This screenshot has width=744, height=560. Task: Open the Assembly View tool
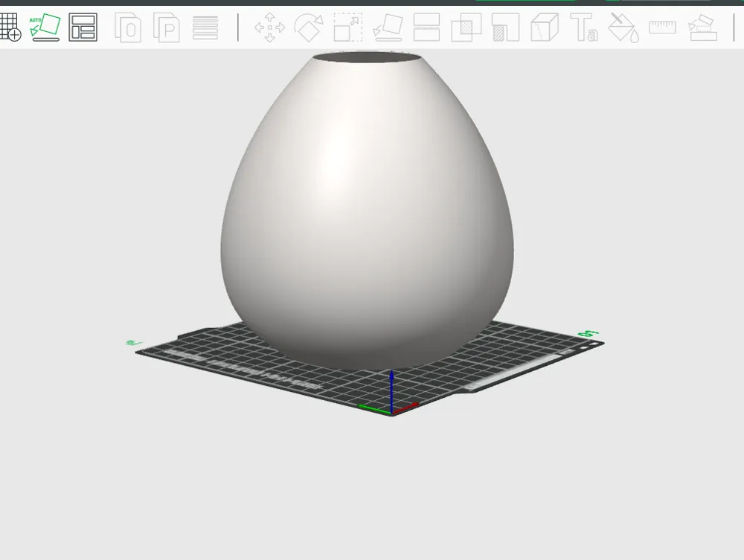703,28
